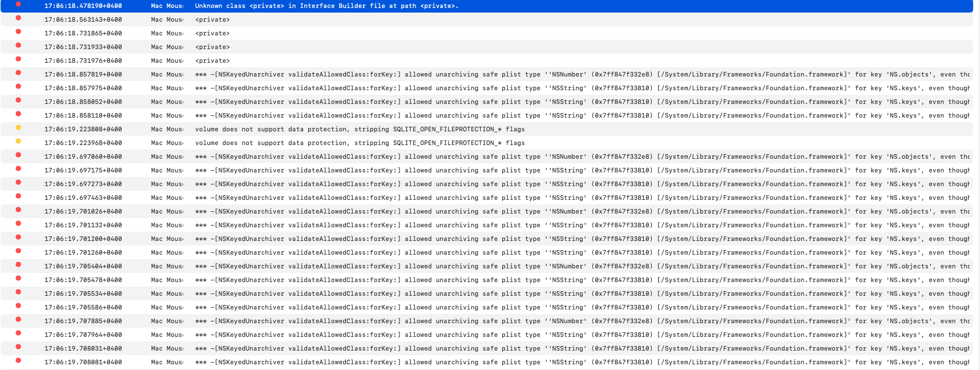980x370 pixels.
Task: Click the red type dot on the 17:06:18.478190 row
Action: (x=18, y=4)
